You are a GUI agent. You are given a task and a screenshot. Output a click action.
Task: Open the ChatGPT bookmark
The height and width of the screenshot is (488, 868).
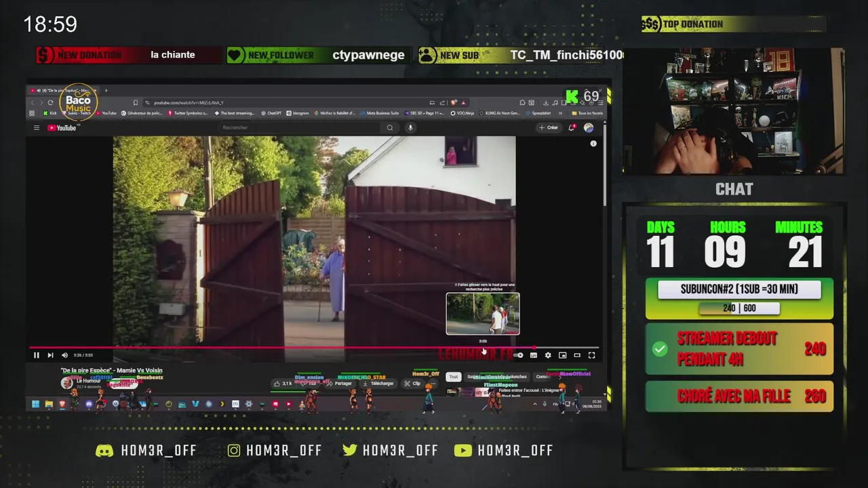point(271,113)
